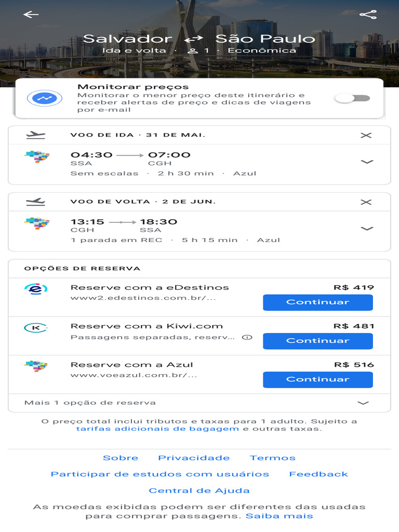Continue booking with eDestinos for R$ 419
399x532 pixels.
[317, 302]
